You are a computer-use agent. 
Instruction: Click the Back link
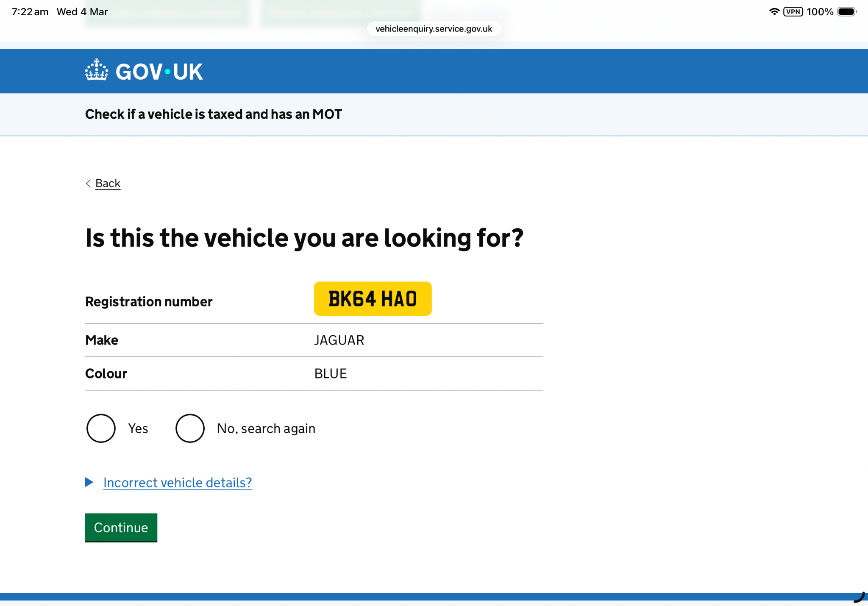point(108,183)
